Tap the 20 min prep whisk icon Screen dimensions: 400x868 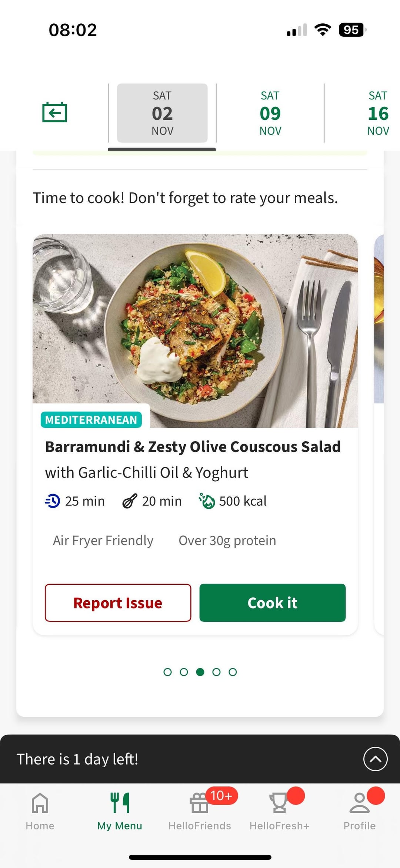pos(130,501)
